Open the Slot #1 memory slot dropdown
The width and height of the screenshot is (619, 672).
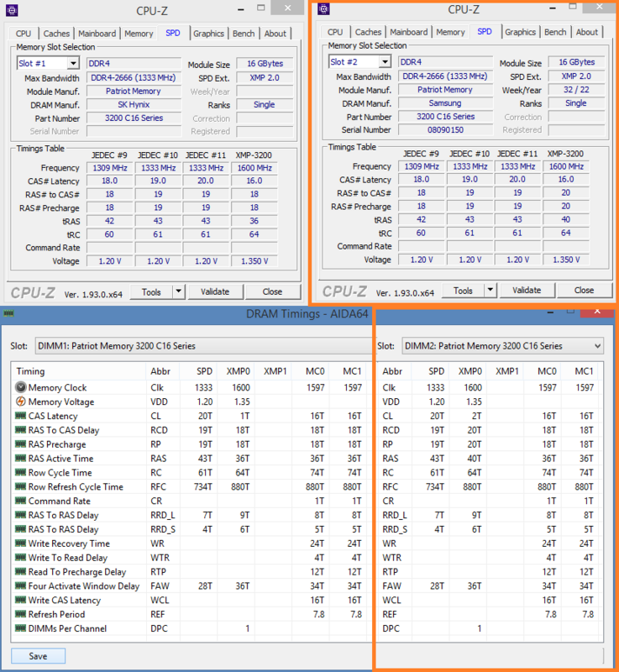[72, 64]
